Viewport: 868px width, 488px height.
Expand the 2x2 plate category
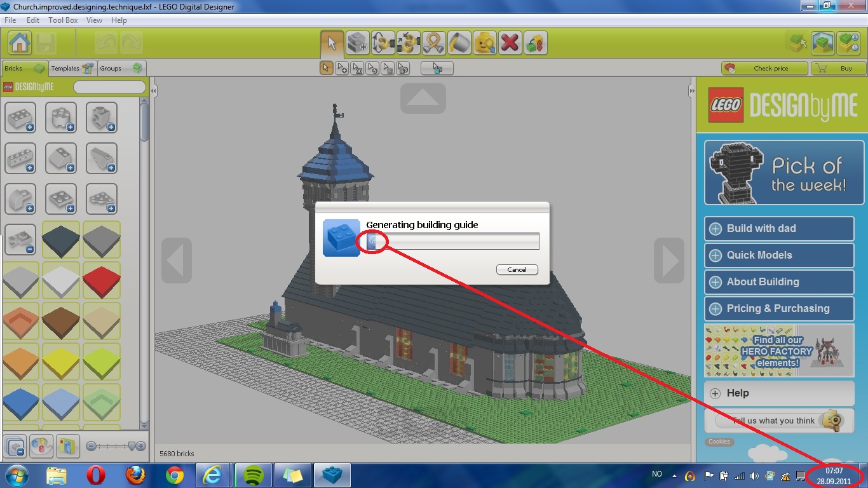tap(61, 199)
